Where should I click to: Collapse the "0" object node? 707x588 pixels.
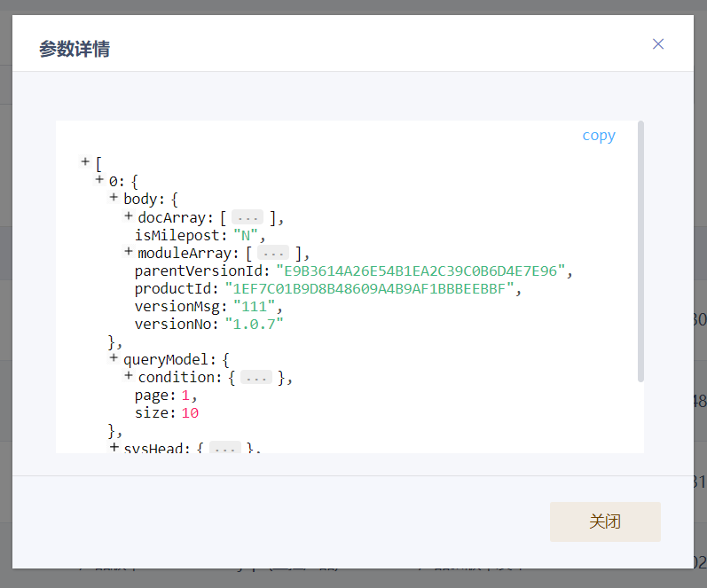pos(99,180)
